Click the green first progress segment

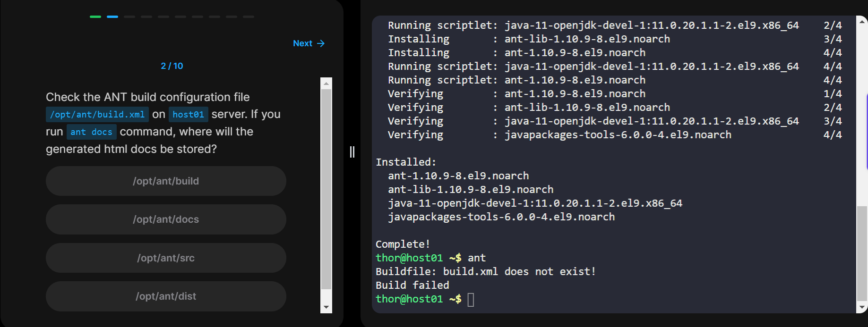click(x=95, y=17)
